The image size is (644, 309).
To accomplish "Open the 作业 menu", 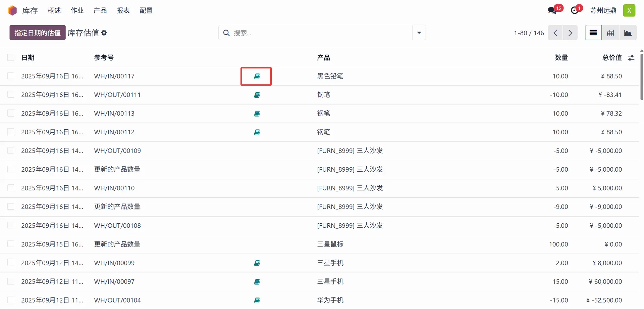I will click(77, 10).
